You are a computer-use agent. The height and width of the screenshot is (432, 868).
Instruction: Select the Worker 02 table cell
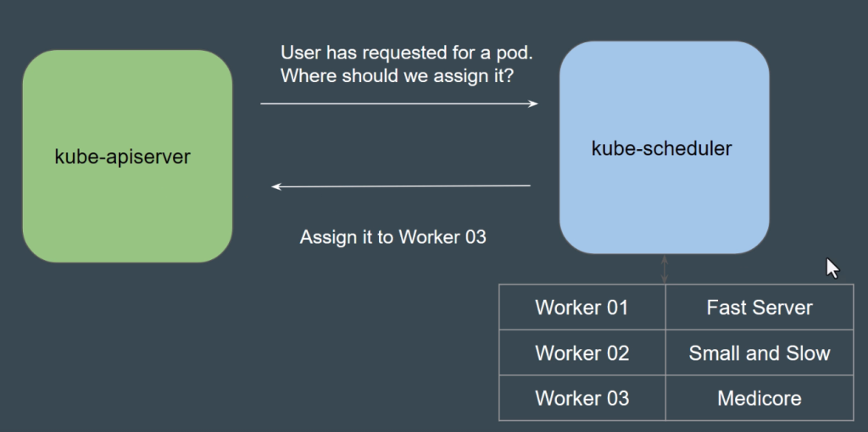[x=581, y=353]
